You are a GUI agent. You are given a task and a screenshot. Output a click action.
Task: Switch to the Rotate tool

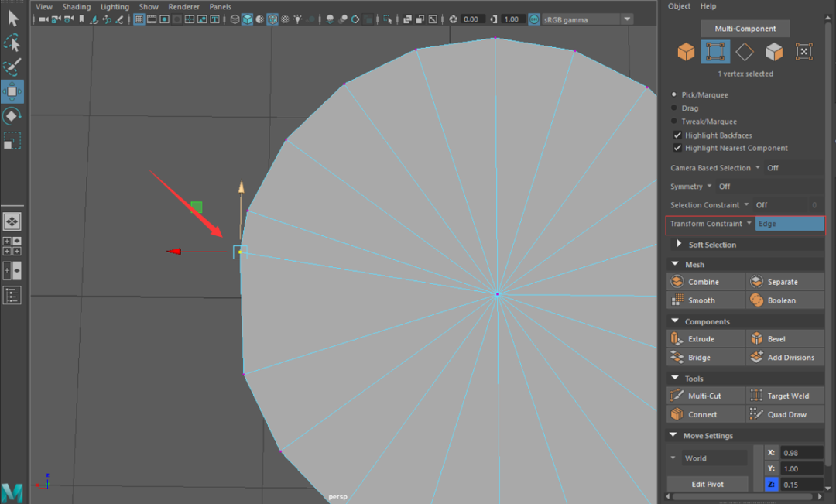tap(12, 115)
